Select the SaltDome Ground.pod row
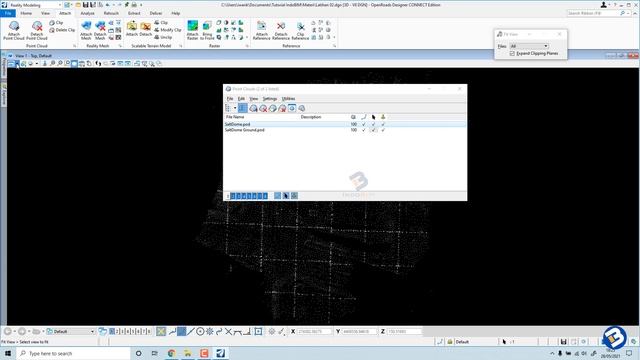Image resolution: width=640 pixels, height=360 pixels. pos(344,130)
